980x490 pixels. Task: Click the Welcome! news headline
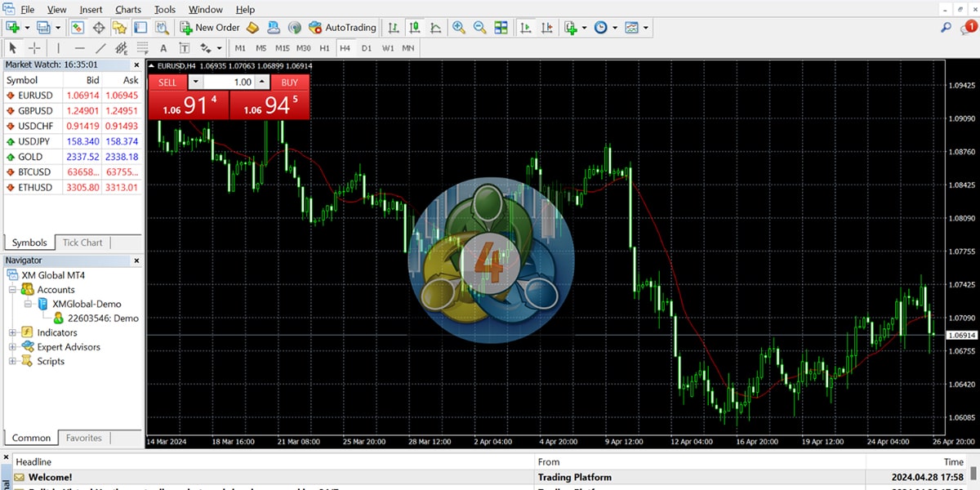pos(51,477)
